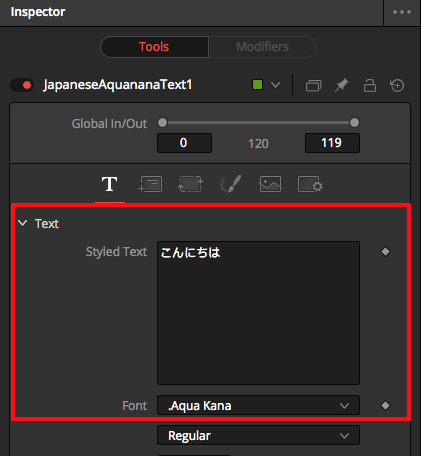Click the Font keyframe diamond

385,406
